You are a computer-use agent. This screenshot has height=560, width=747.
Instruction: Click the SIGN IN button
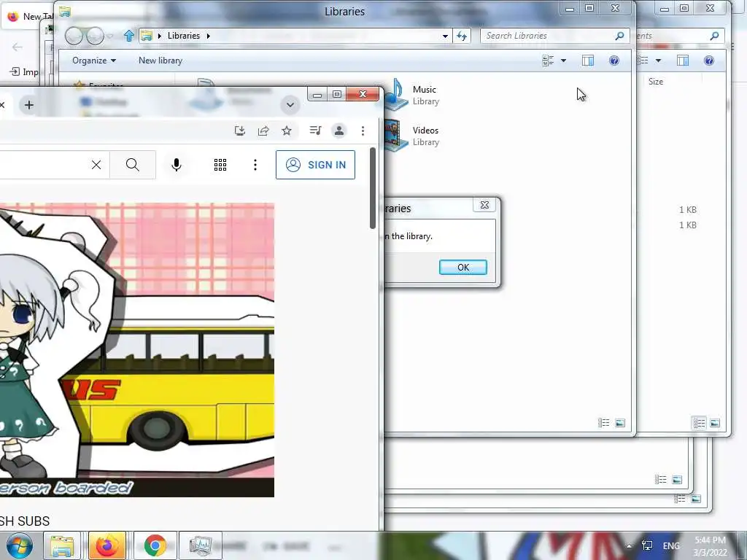[315, 165]
